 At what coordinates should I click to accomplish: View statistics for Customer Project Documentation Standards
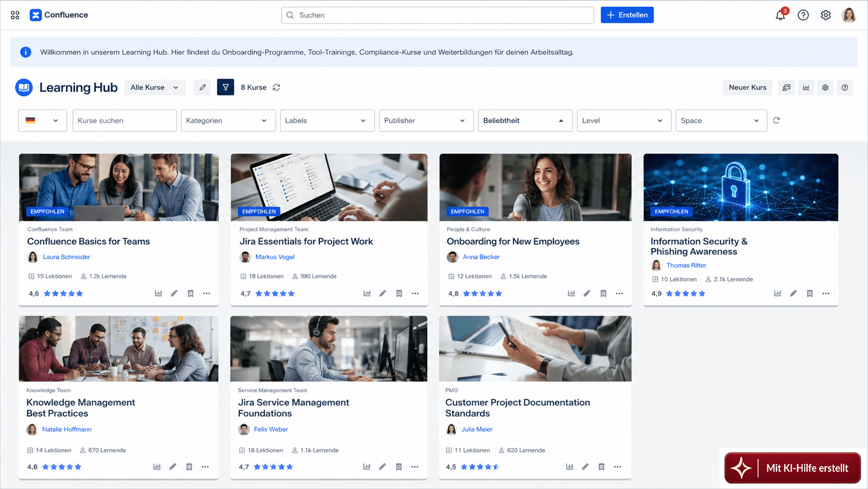coord(569,467)
